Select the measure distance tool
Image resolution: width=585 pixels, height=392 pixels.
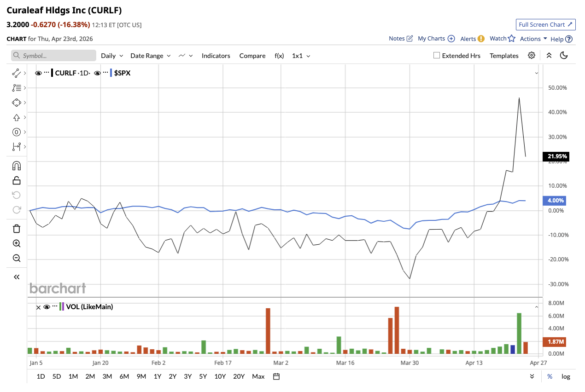(x=17, y=147)
